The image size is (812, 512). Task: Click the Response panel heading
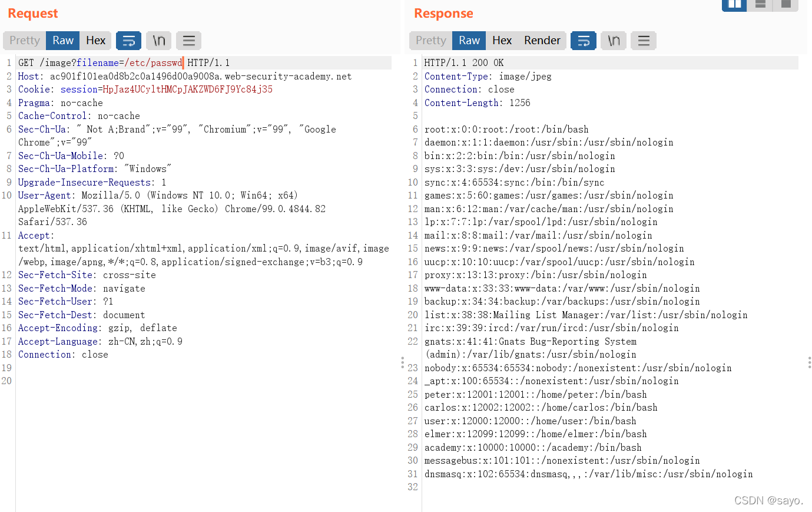tap(443, 13)
